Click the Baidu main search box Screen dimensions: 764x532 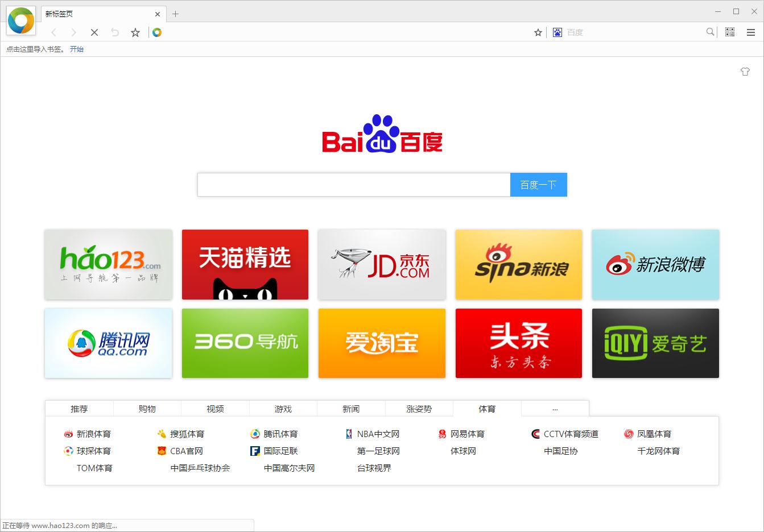click(354, 185)
